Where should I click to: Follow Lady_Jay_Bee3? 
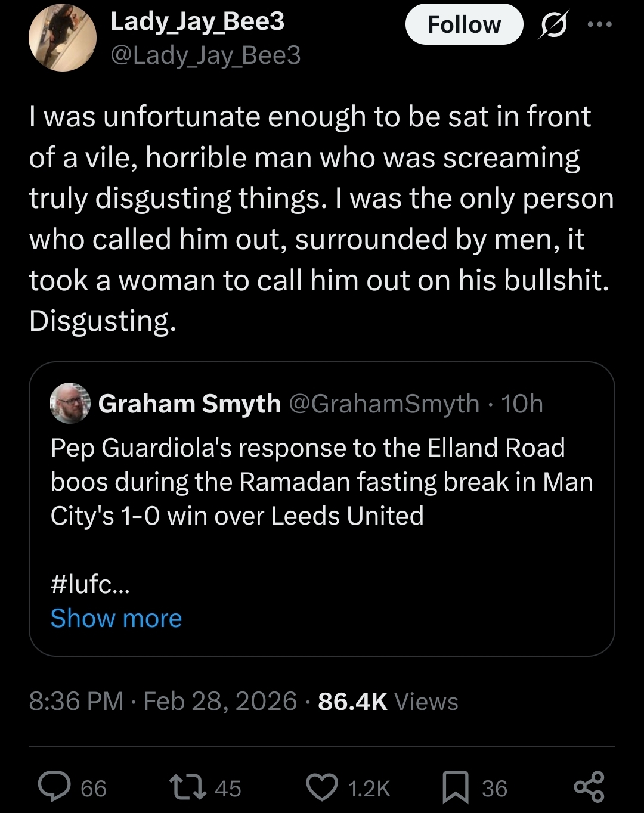coord(464,25)
